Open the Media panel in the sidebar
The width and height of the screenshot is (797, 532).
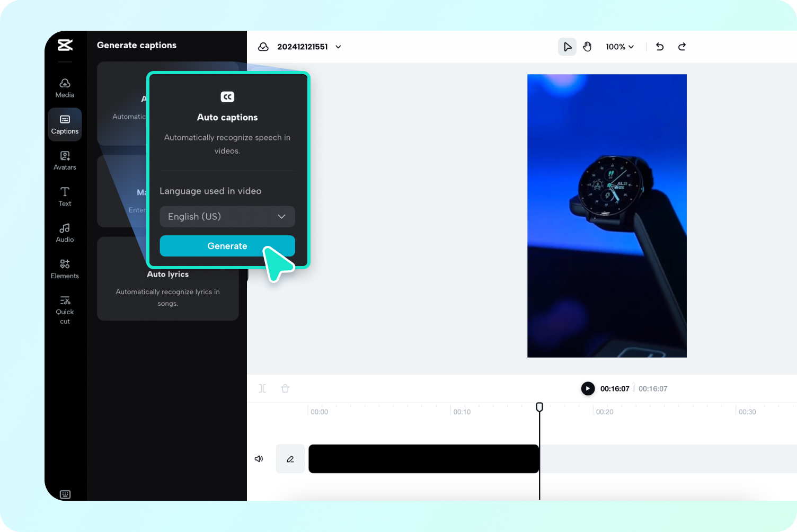(x=64, y=87)
